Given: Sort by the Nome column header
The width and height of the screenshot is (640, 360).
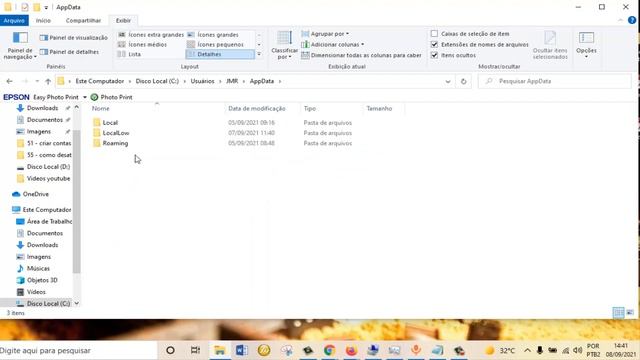Looking at the screenshot, I should coord(100,109).
